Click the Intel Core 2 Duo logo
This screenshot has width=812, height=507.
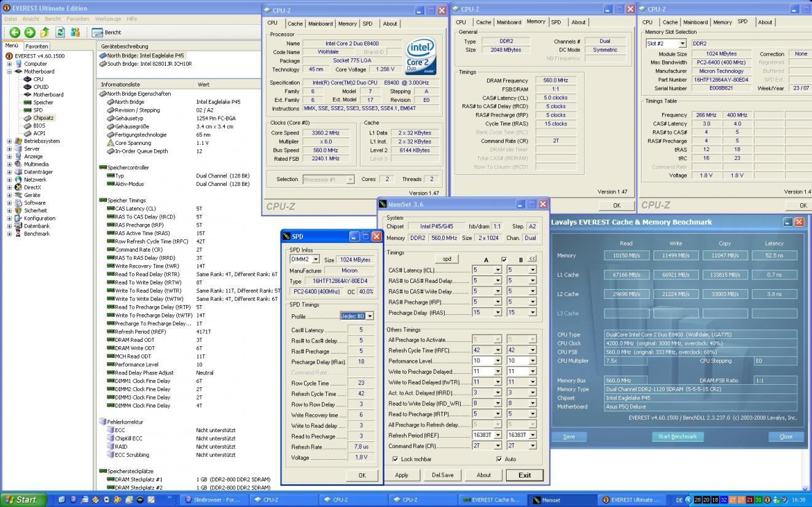click(421, 56)
